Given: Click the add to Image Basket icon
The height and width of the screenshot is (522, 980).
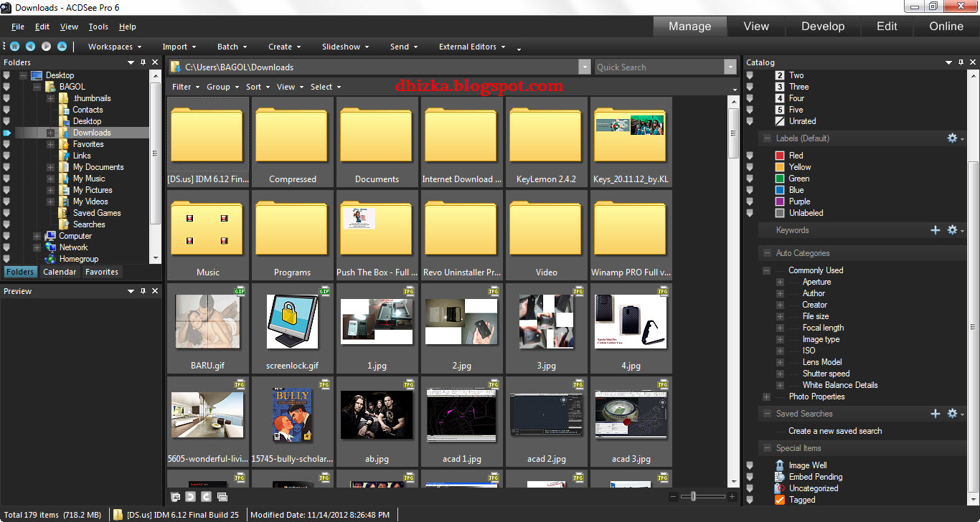Looking at the screenshot, I should point(176,496).
